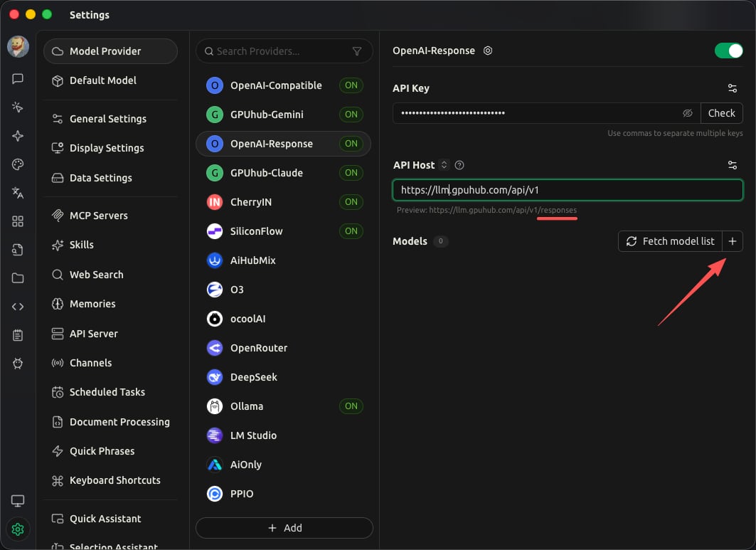Image resolution: width=756 pixels, height=550 pixels.
Task: Click the cursor-sparkle sidebar icon
Action: [18, 107]
